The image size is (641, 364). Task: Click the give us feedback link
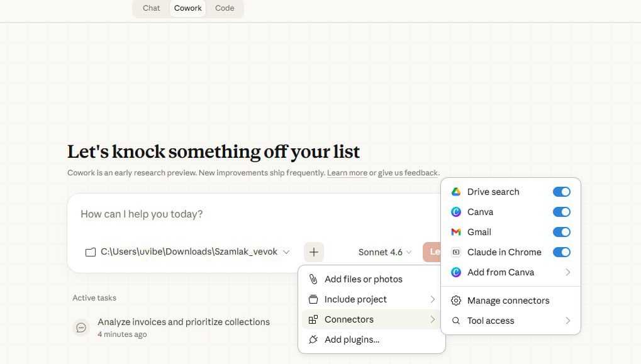(x=408, y=173)
